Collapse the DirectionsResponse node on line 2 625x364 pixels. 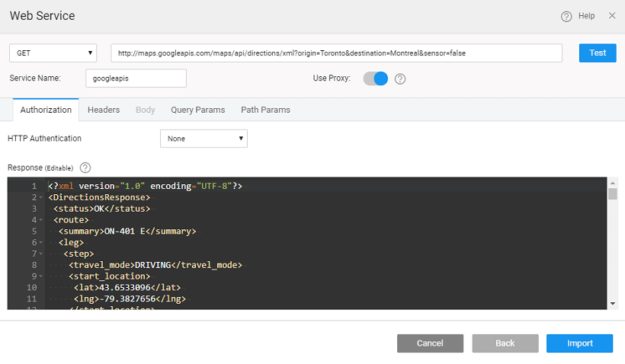pos(41,198)
